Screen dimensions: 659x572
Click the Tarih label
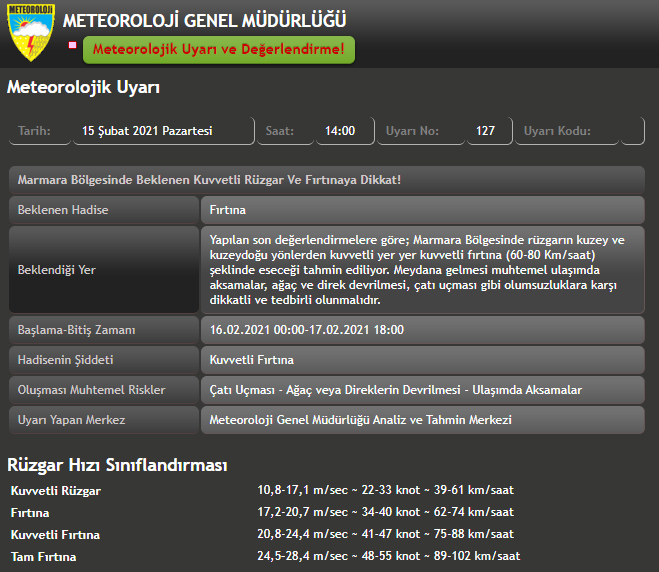point(34,131)
